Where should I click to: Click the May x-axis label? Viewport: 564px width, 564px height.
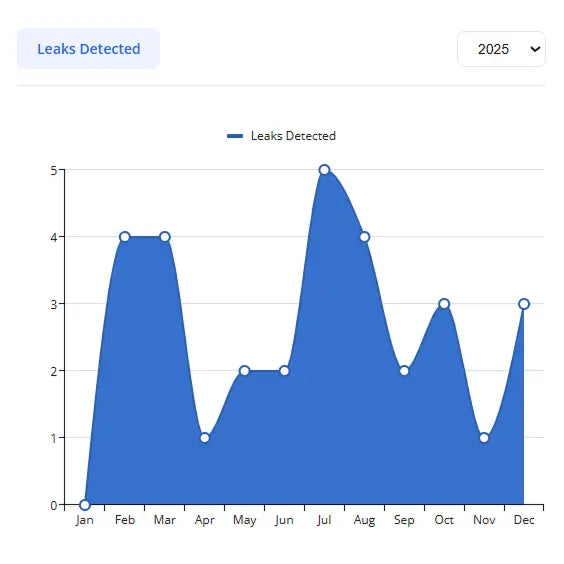(245, 520)
